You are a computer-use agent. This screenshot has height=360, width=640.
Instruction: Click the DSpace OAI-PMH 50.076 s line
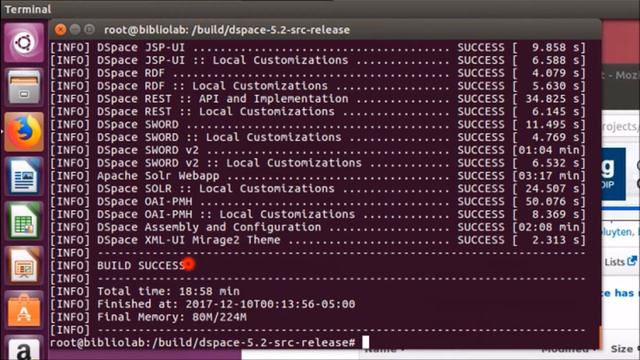(x=318, y=202)
